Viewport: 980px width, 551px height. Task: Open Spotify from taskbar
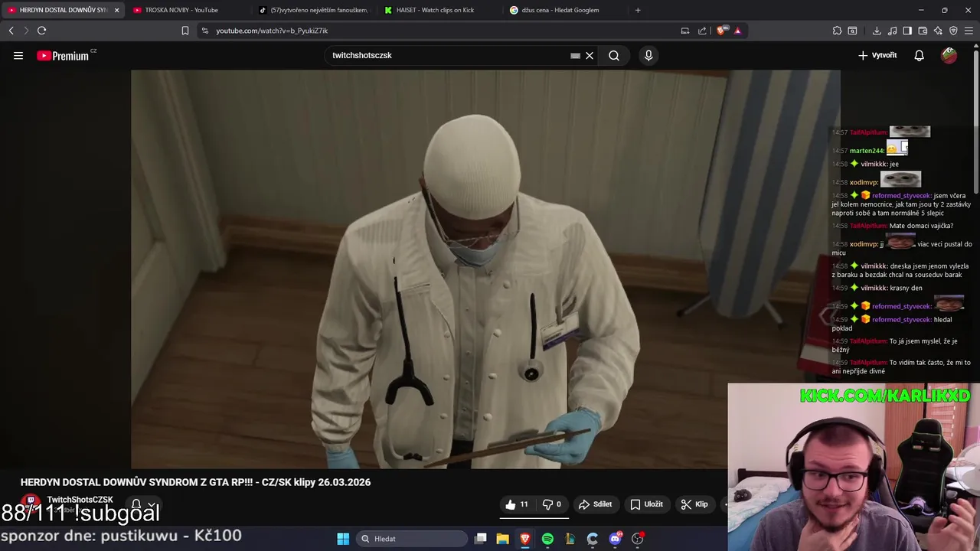tap(547, 539)
